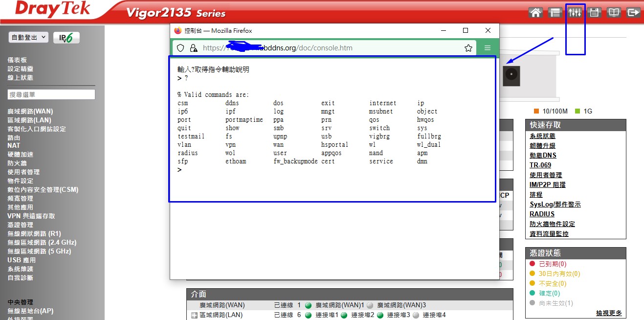Open VPN 與遠端存取 sidebar item
The image size is (644, 320).
tap(31, 216)
